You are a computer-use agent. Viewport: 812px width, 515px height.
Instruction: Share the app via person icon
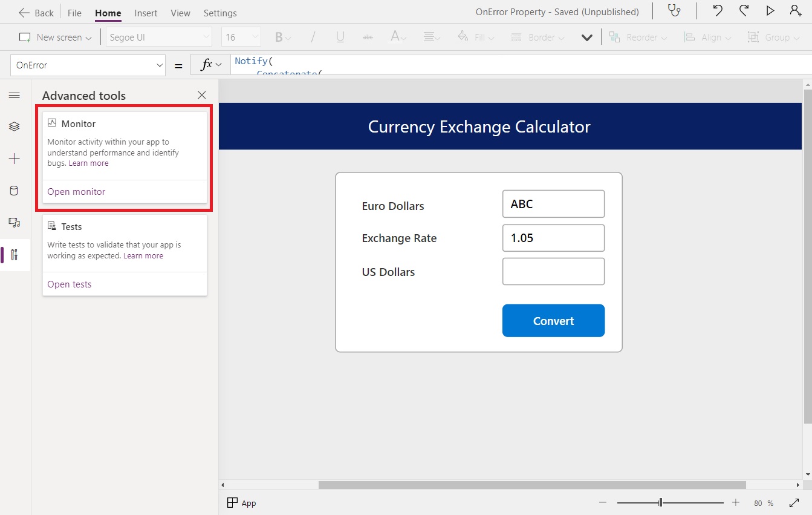point(795,10)
